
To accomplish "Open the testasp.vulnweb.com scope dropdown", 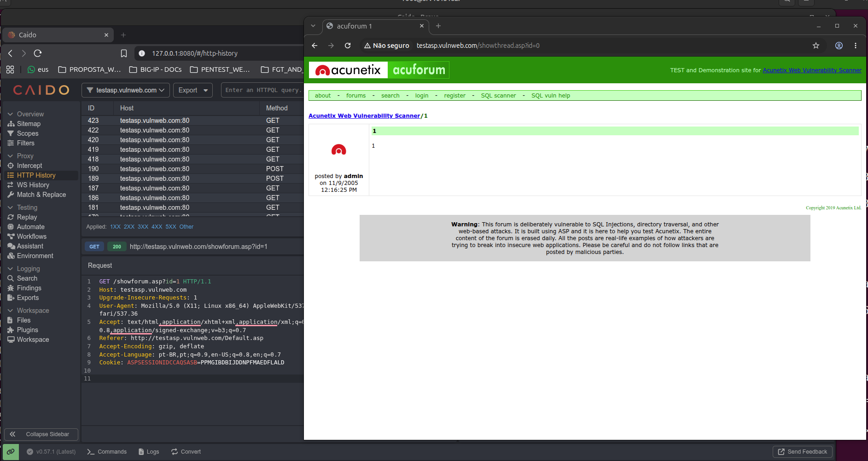I will click(126, 90).
